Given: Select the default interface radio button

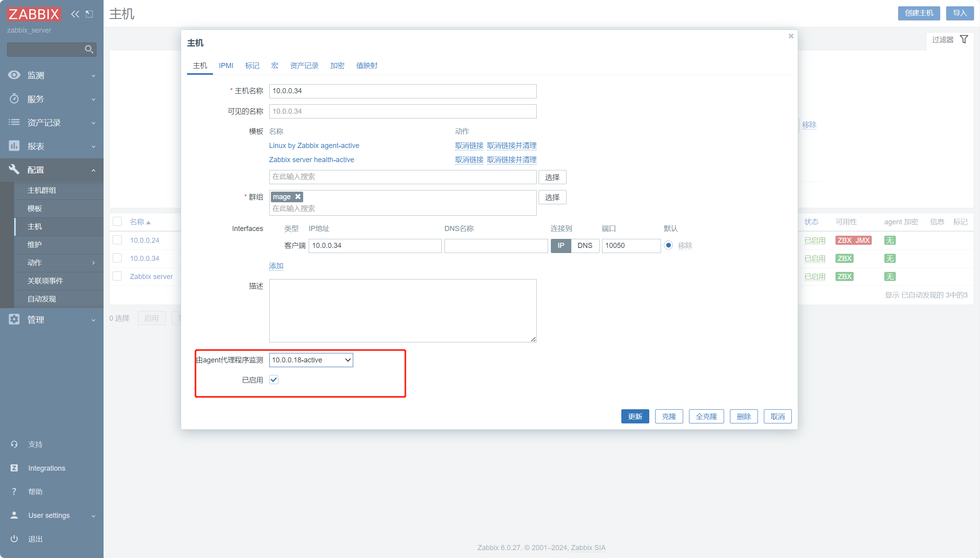Looking at the screenshot, I should tap(668, 245).
